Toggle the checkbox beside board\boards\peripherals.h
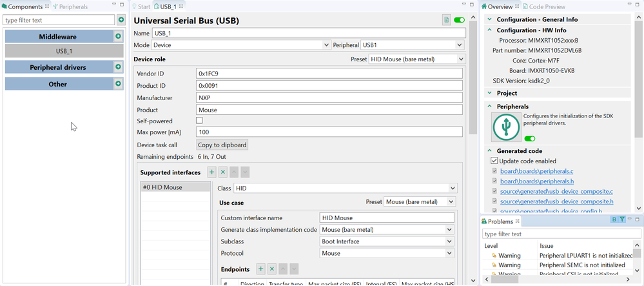 point(494,181)
